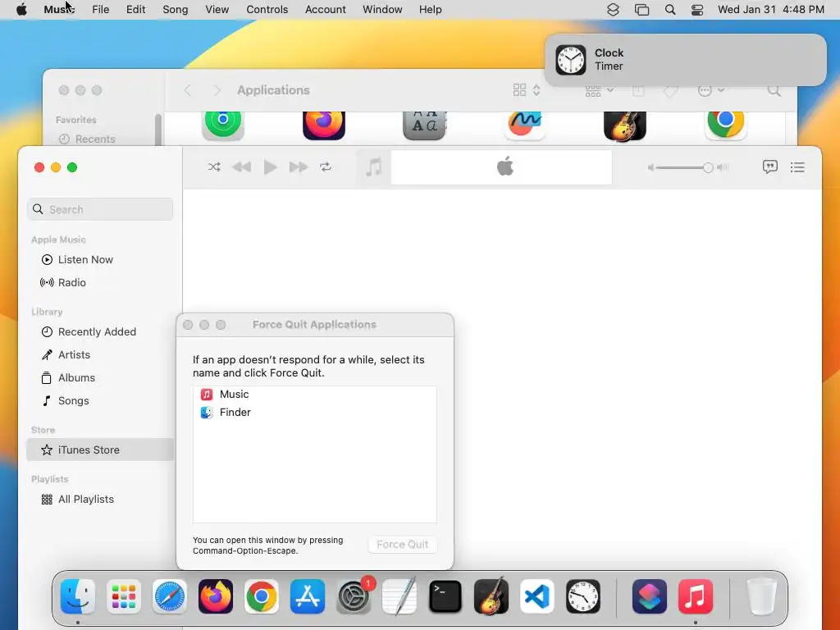Open TextEdit from the Dock
The image size is (840, 630).
pos(399,596)
